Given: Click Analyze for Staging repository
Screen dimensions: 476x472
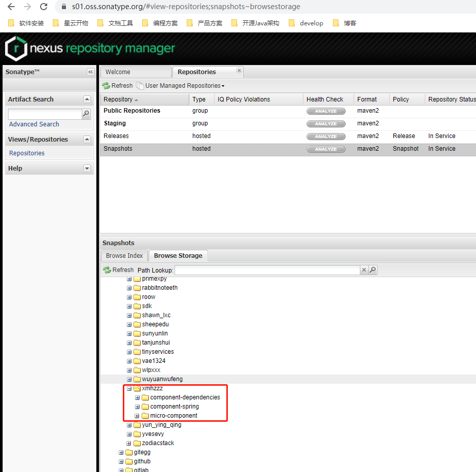Looking at the screenshot, I should (326, 124).
